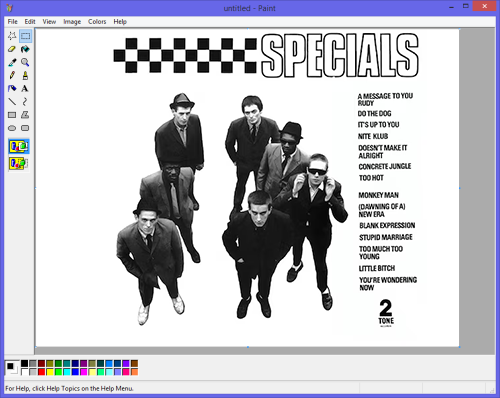
Task: Choose the straight Line tool
Action: 12,101
